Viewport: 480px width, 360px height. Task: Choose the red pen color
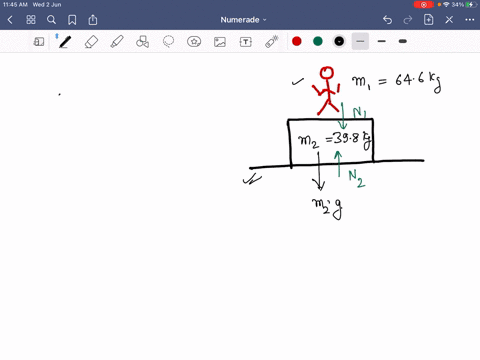click(x=297, y=41)
